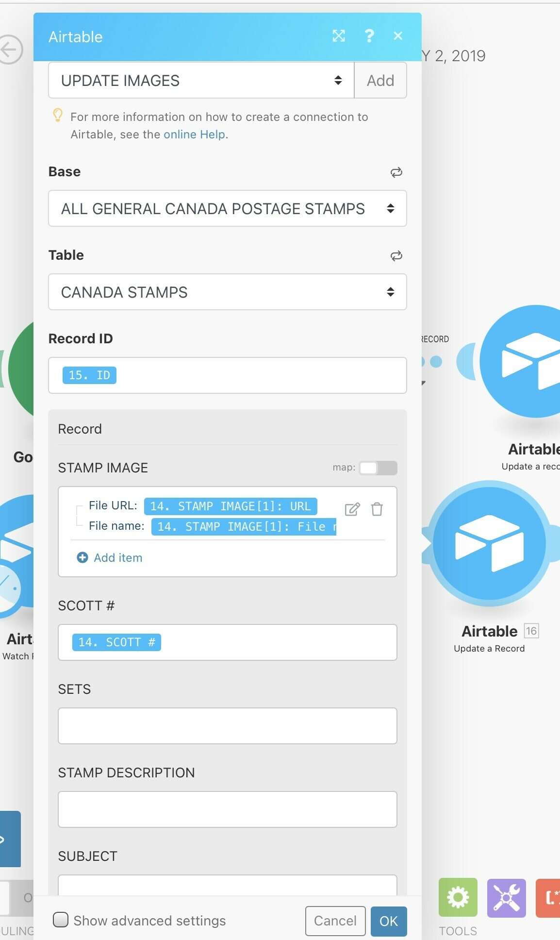Viewport: 560px width, 940px height.
Task: Open the green Tools gear icon
Action: click(x=458, y=898)
